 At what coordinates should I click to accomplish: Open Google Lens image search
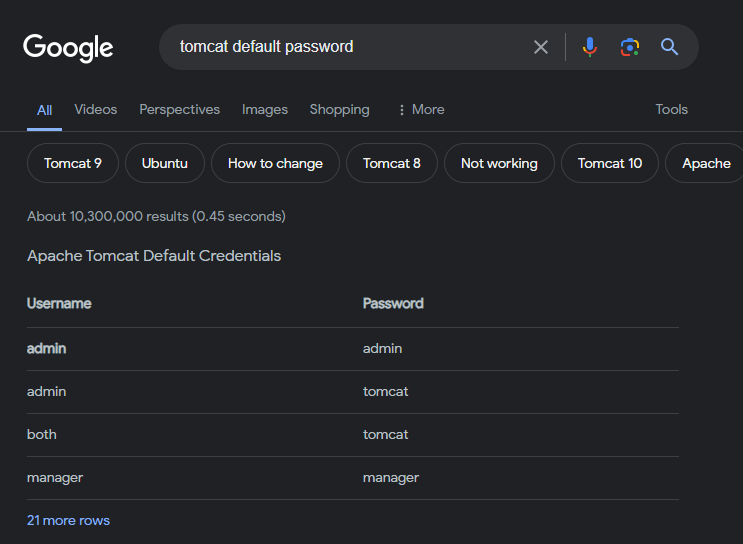pos(629,47)
